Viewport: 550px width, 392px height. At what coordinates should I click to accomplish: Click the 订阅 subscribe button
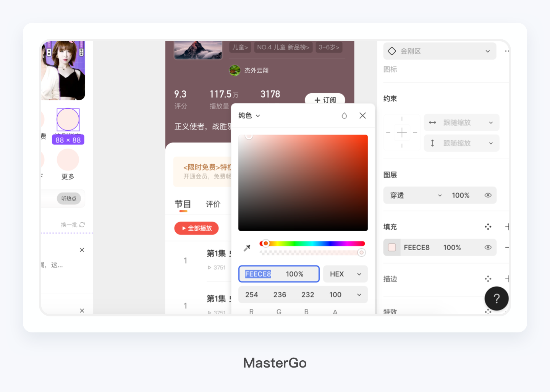[x=324, y=100]
